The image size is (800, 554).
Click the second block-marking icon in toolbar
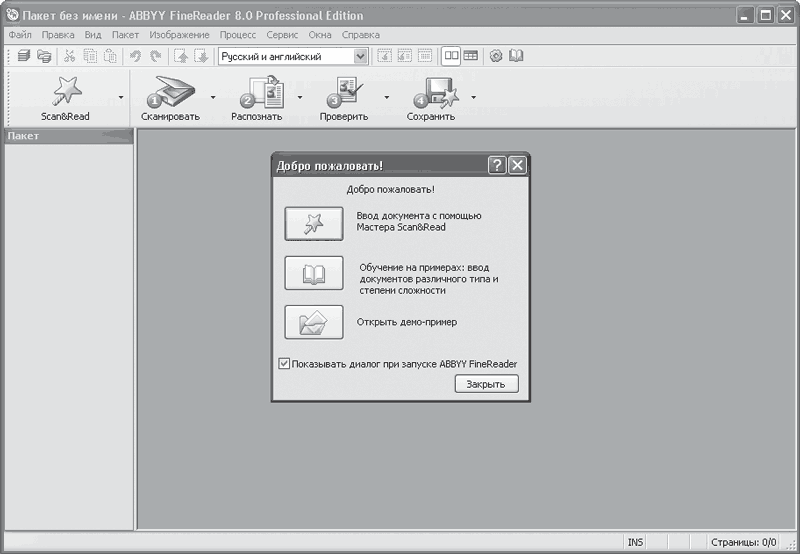(405, 56)
